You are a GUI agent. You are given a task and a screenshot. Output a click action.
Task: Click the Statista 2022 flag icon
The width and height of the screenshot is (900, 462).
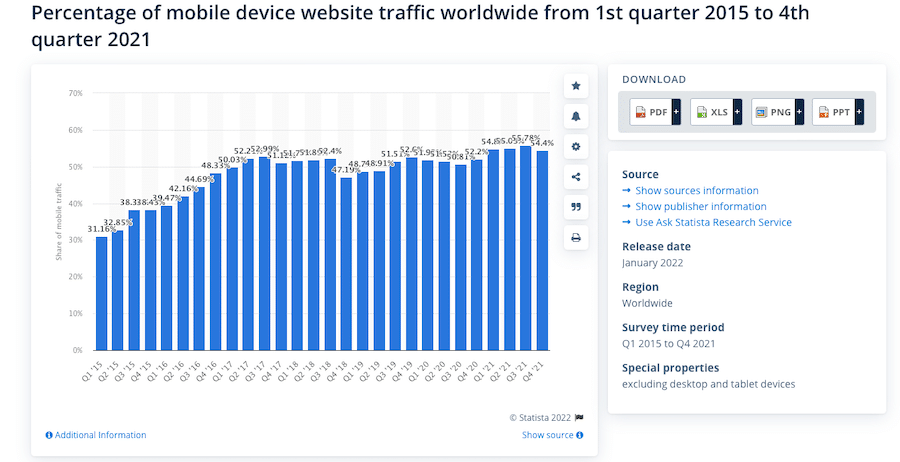(x=579, y=417)
